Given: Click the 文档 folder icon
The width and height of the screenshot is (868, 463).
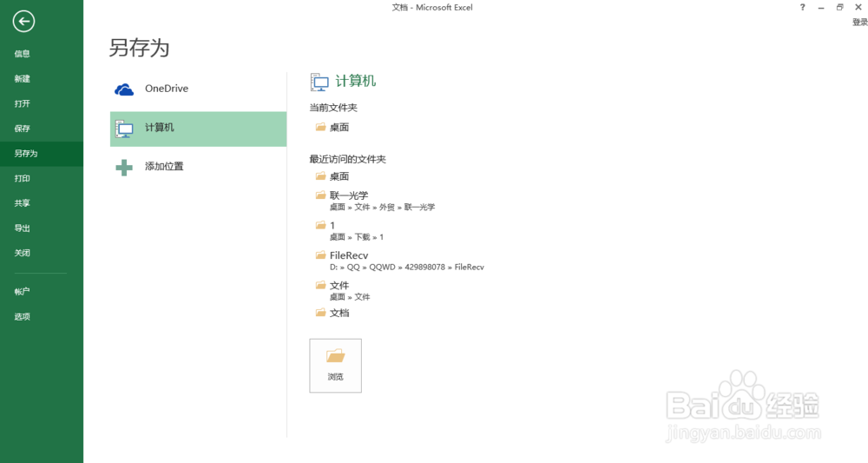Looking at the screenshot, I should 320,313.
